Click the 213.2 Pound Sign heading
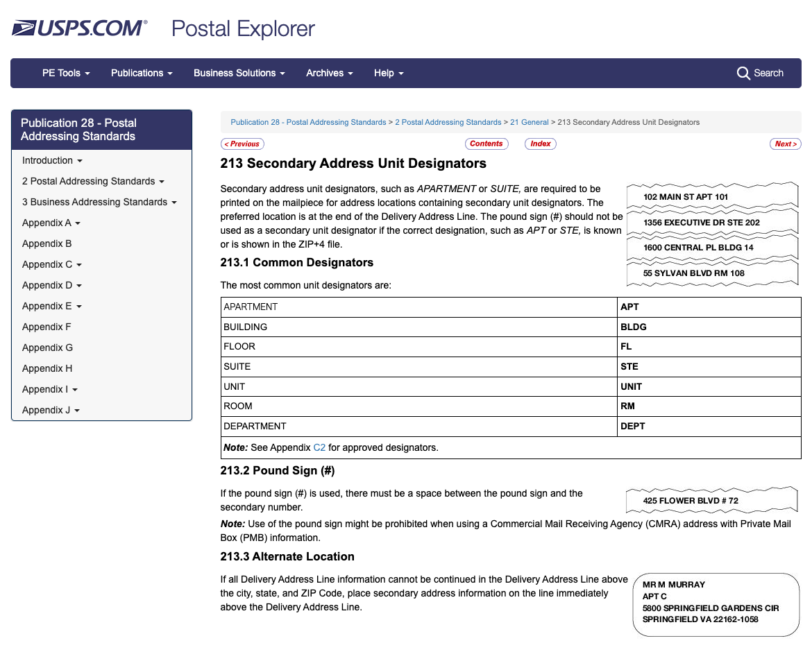The image size is (812, 652). click(x=278, y=470)
